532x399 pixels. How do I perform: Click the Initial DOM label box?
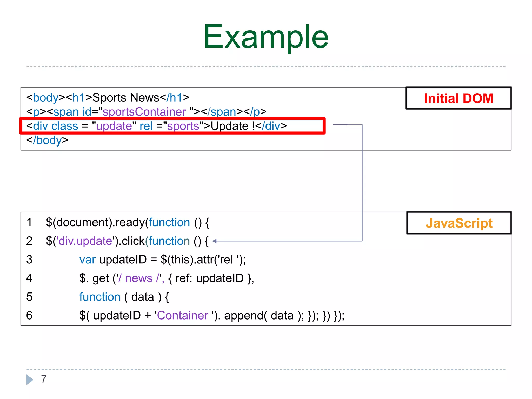click(x=458, y=98)
